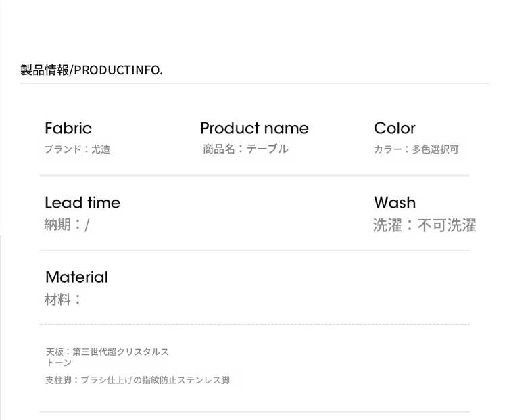The width and height of the screenshot is (507, 420).
Task: Click the Color label
Action: [395, 129]
